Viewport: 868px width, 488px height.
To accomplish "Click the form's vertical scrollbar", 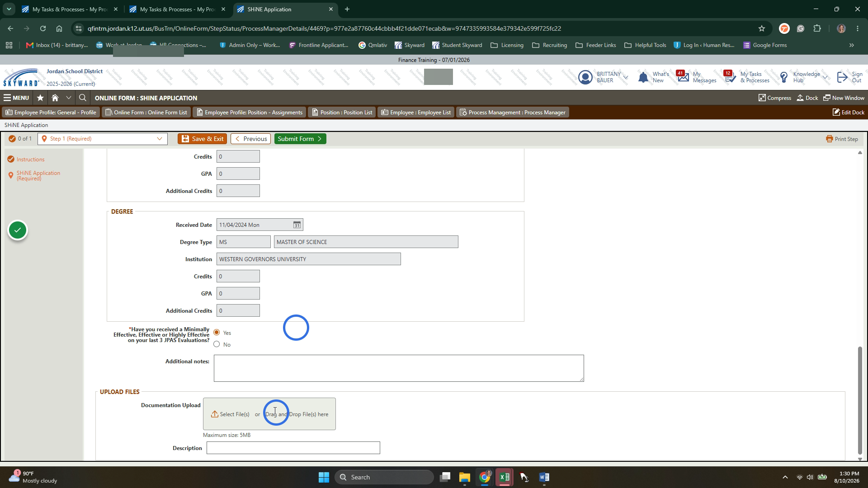I will pyautogui.click(x=860, y=400).
